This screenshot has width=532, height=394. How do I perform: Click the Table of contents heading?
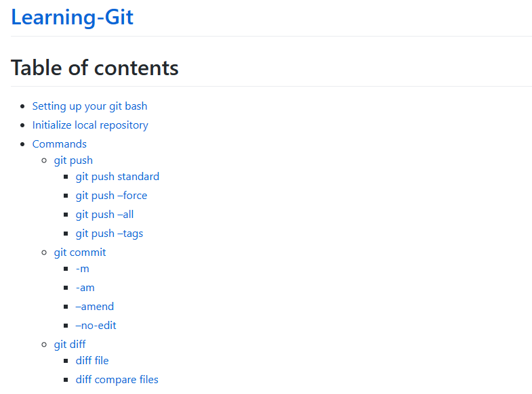(x=94, y=68)
